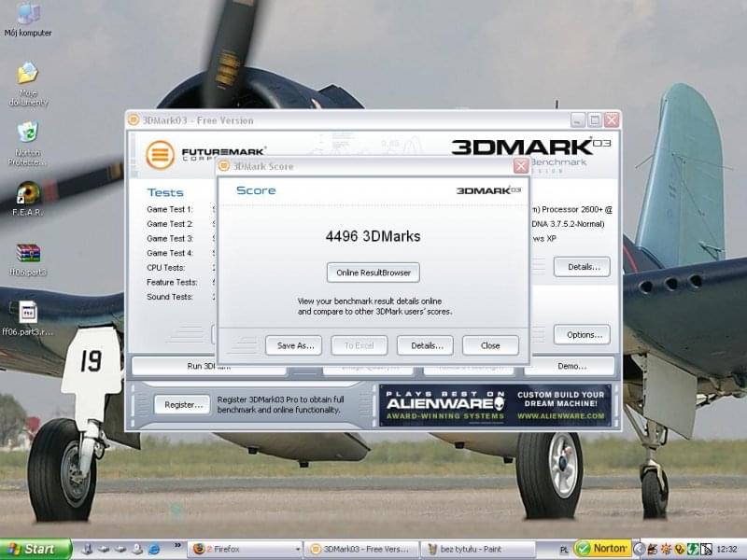This screenshot has height=560, width=747.
Task: Open the PL language indicator menu
Action: [564, 550]
